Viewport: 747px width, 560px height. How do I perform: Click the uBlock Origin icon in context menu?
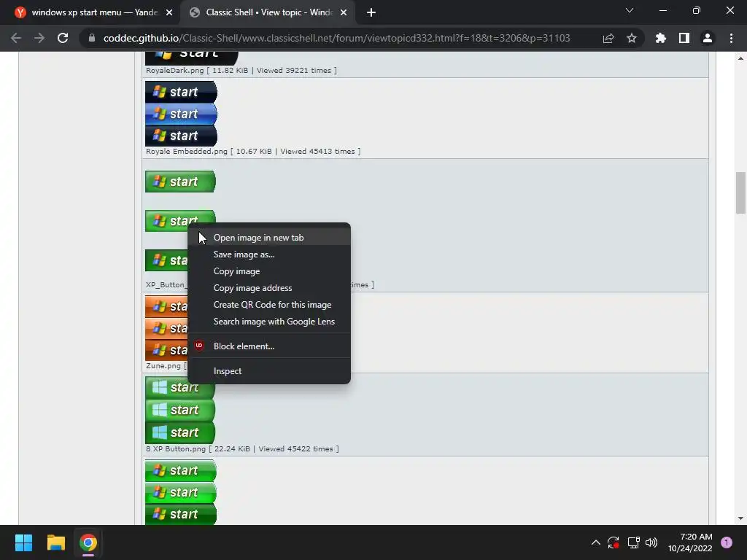pos(199,346)
